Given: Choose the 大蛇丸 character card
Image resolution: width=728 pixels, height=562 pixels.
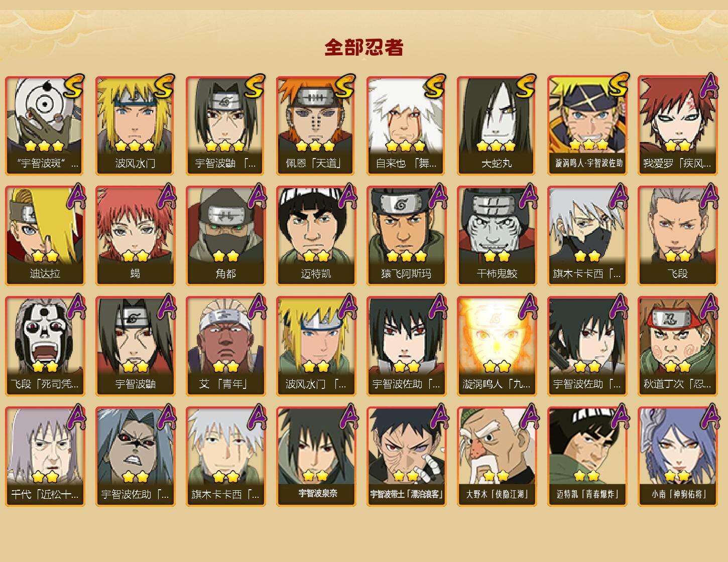Looking at the screenshot, I should click(x=497, y=125).
